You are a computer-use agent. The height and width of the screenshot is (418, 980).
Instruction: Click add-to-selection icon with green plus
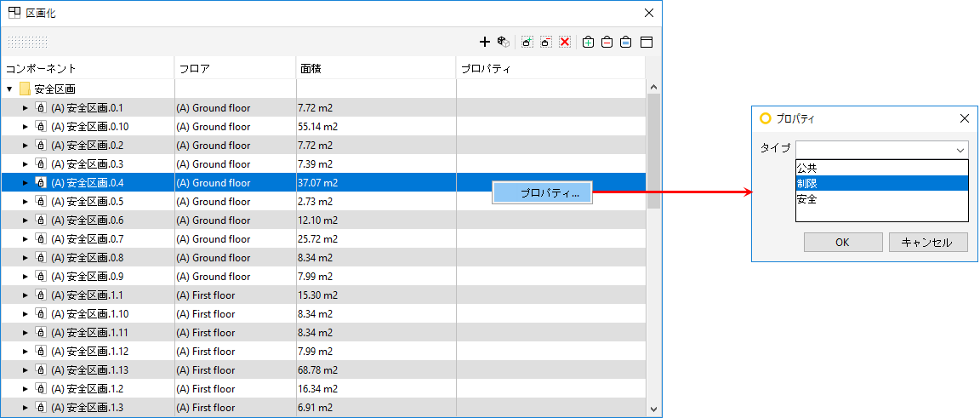coord(527,42)
